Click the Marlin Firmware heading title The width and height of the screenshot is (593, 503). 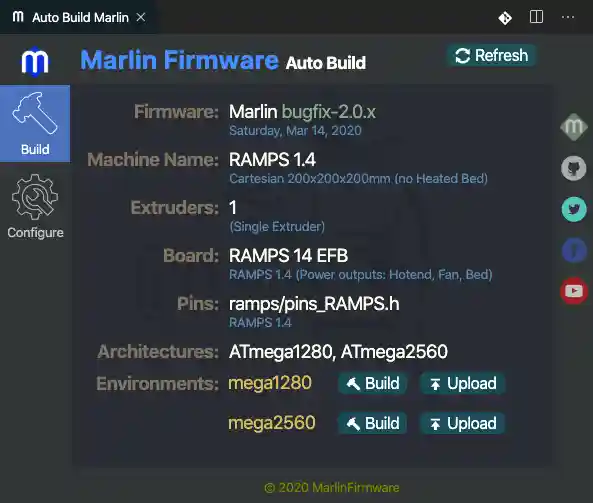[x=179, y=61]
